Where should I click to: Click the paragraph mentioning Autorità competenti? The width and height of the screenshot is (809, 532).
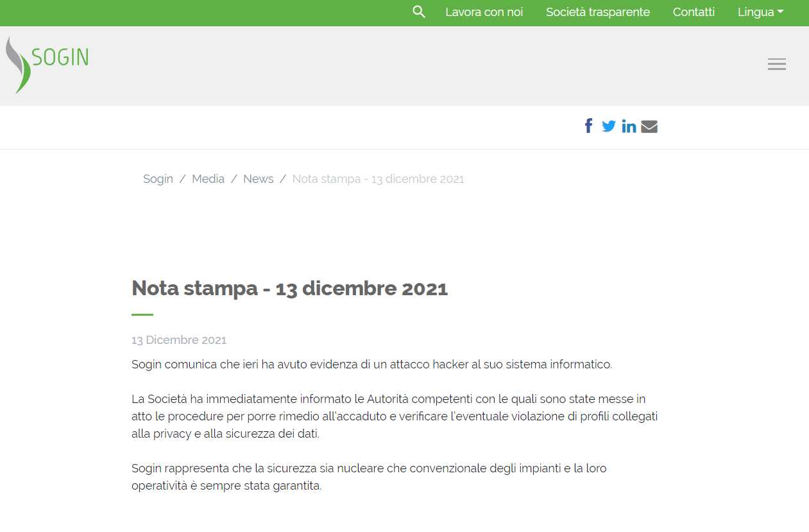(394, 416)
